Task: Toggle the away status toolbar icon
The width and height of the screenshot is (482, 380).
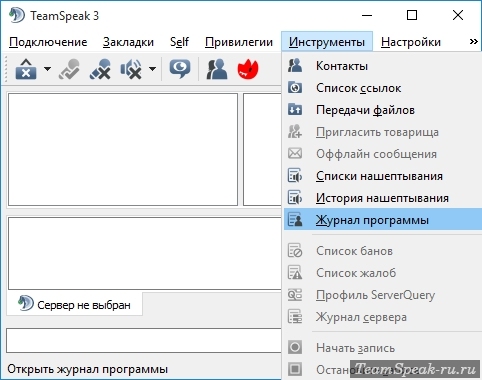Action: [x=69, y=69]
